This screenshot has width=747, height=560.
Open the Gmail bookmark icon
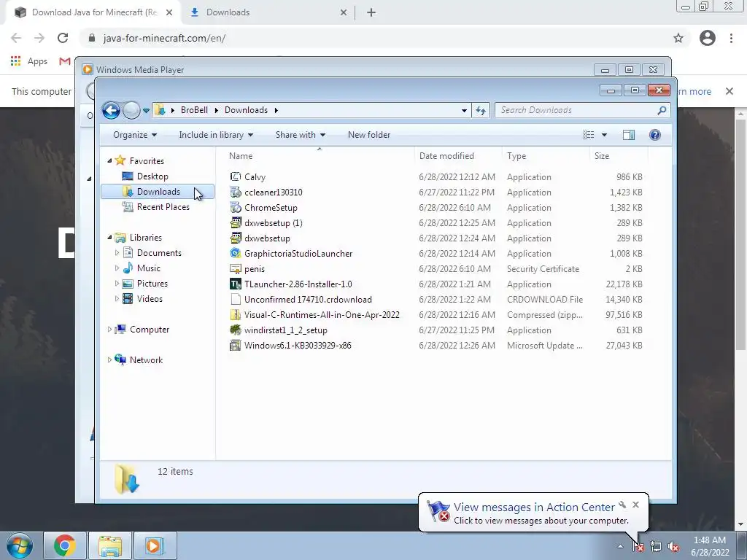click(x=65, y=61)
